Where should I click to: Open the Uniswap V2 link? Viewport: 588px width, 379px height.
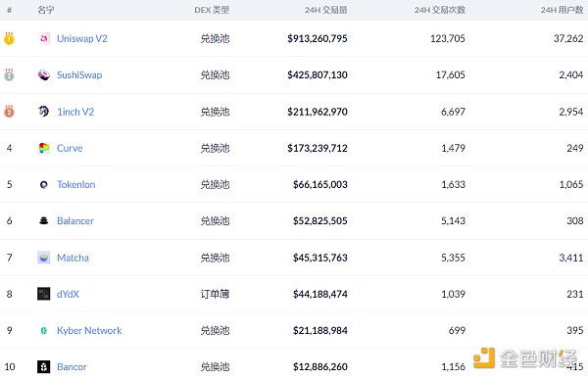[82, 38]
